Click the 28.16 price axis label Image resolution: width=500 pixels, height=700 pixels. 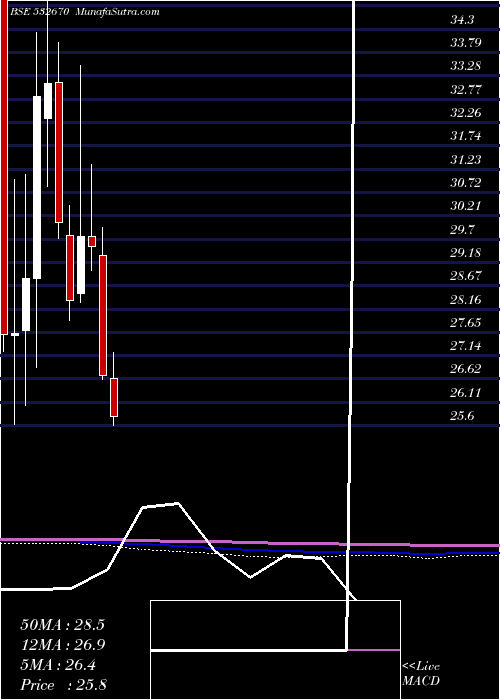pos(466,299)
